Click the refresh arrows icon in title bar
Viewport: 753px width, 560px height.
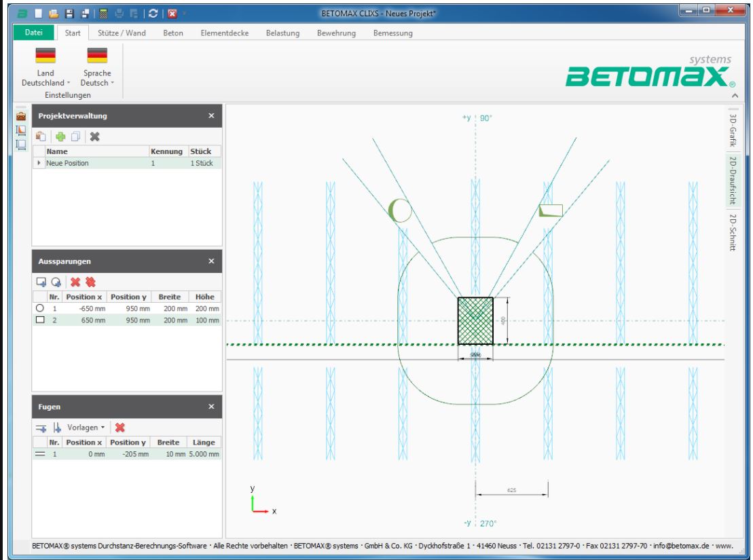(153, 14)
